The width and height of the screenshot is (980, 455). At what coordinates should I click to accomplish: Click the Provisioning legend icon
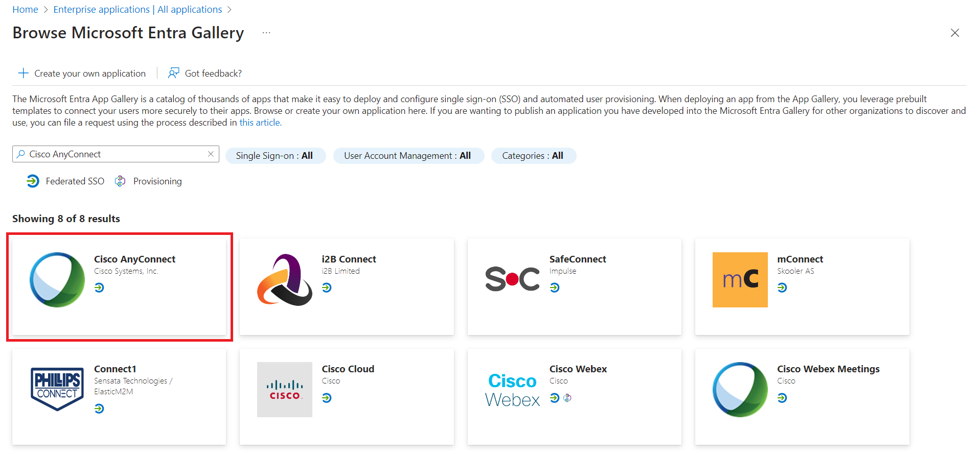point(120,181)
